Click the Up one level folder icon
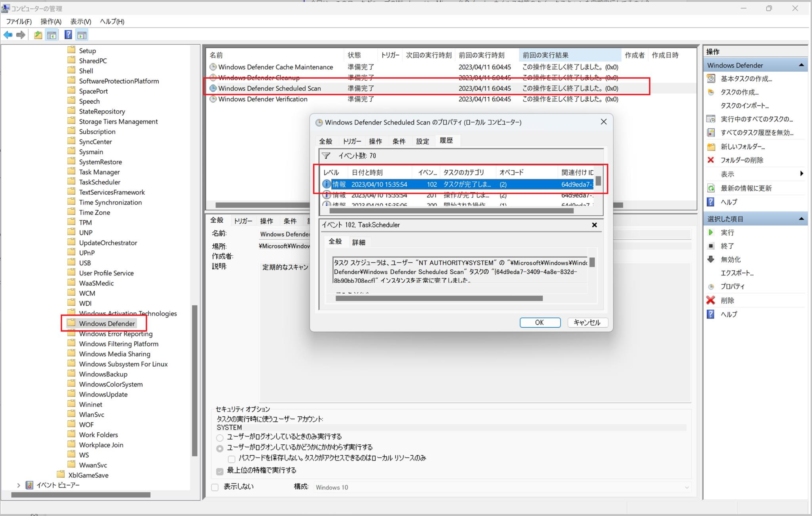The height and width of the screenshot is (516, 812). point(38,35)
